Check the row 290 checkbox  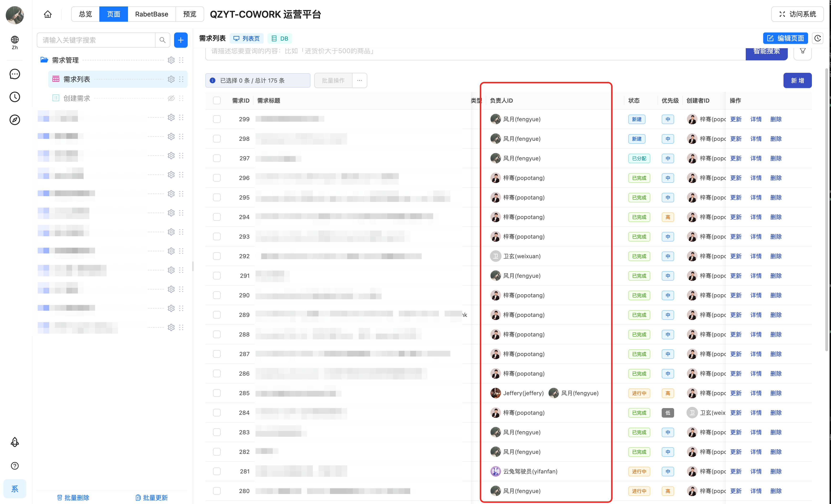tap(217, 295)
